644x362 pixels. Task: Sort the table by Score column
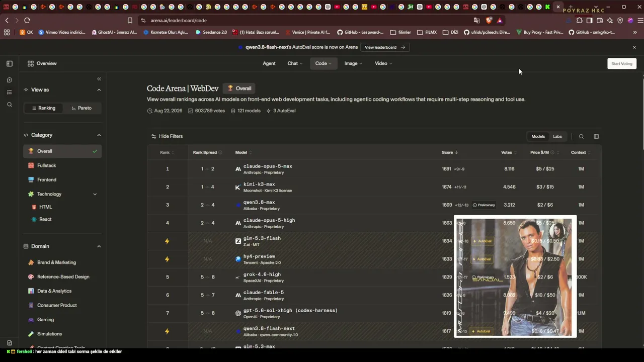450,152
